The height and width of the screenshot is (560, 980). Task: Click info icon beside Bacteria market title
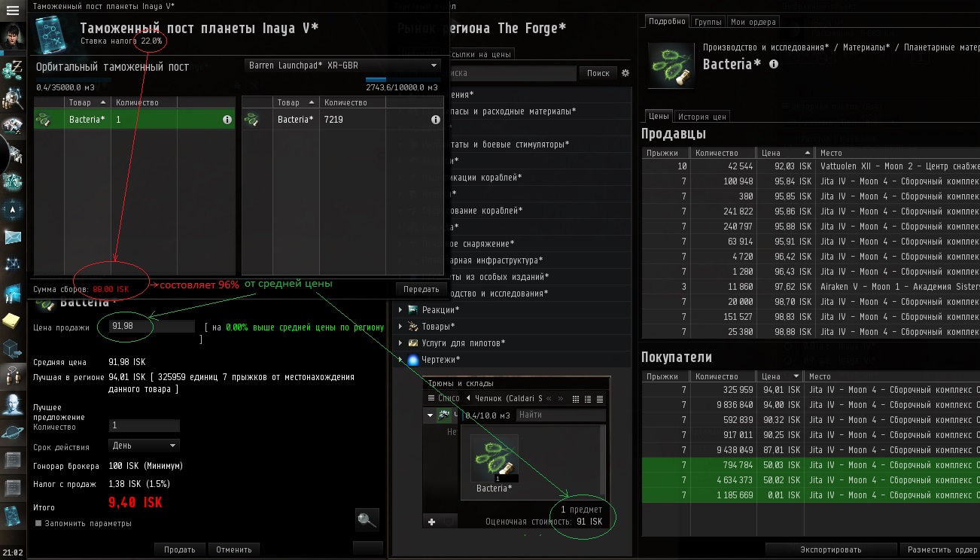point(774,65)
